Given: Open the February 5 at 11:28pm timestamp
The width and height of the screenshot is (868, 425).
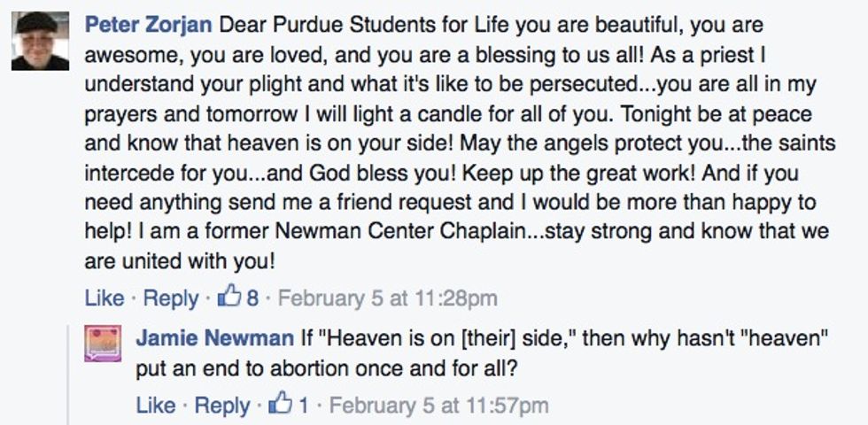Looking at the screenshot, I should click(387, 298).
